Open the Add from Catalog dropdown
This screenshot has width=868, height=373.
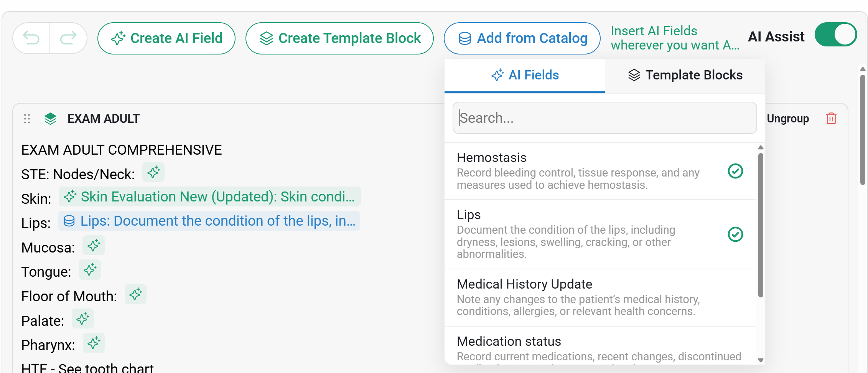pos(522,38)
